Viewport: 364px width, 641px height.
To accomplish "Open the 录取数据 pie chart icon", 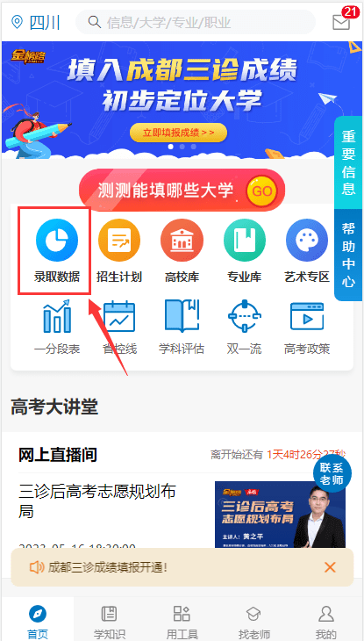I will [56, 240].
